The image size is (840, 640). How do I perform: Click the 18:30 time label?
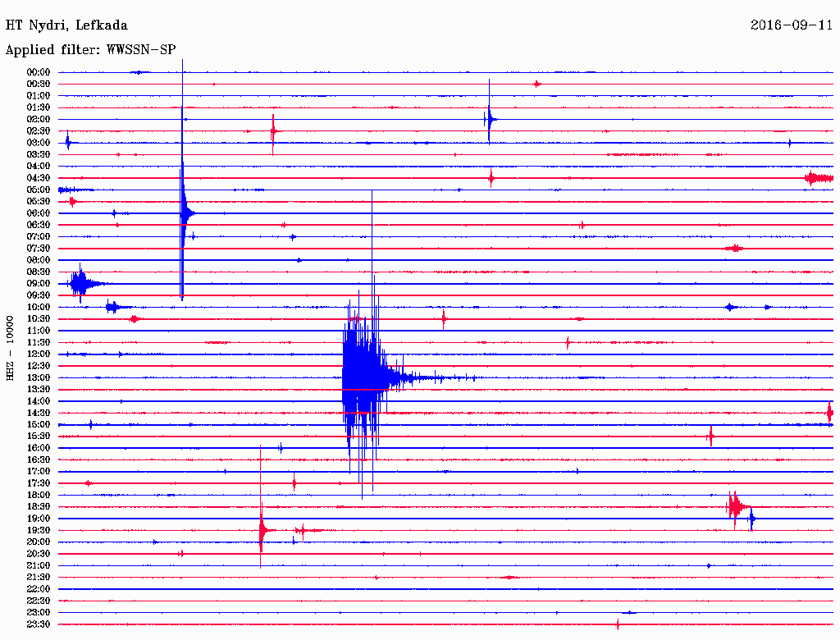point(39,507)
